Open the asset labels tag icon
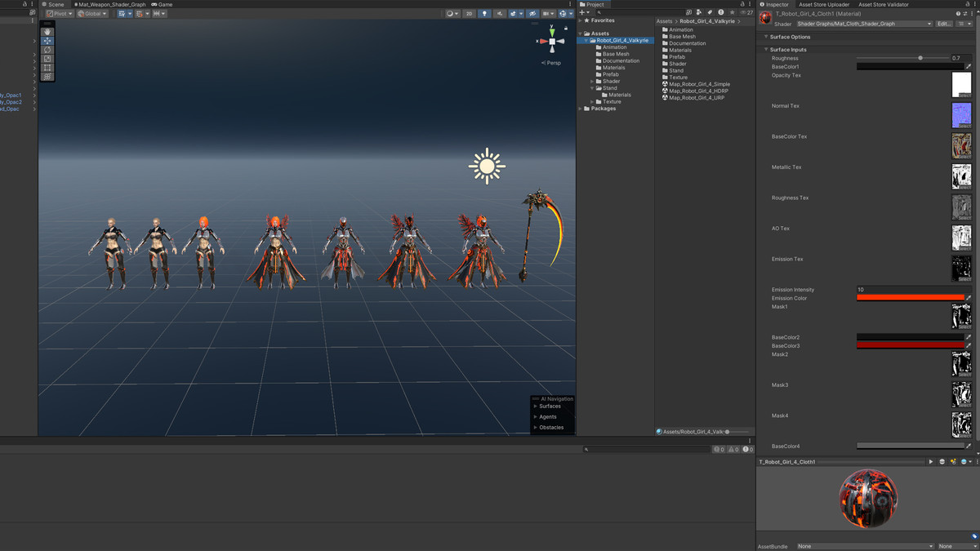 point(974,536)
